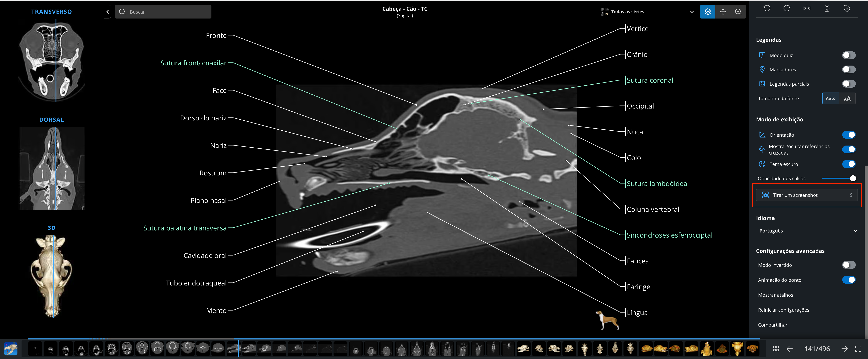Image resolution: width=868 pixels, height=359 pixels.
Task: Click the Tirar um screenshot button
Action: click(807, 195)
